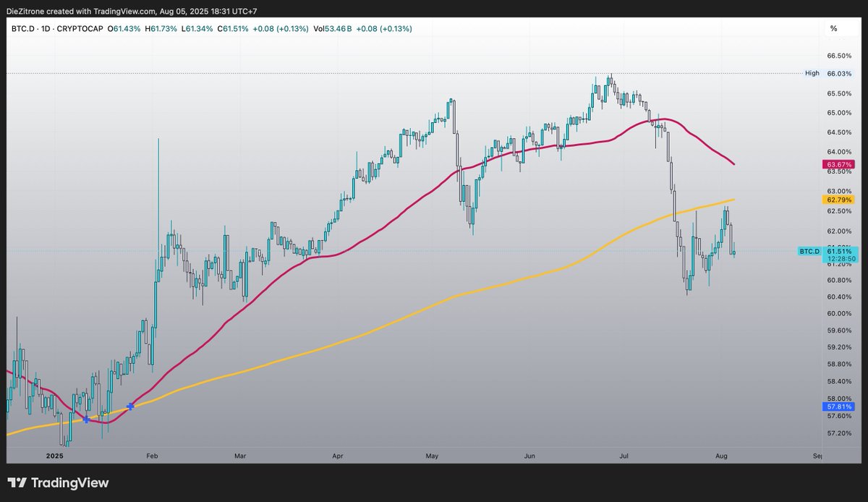Click the Jun time axis label
Image resolution: width=868 pixels, height=502 pixels.
coord(529,456)
